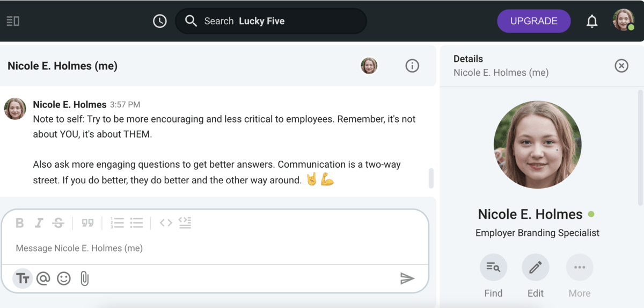This screenshot has height=308, width=644.
Task: Insert a blockquote
Action: click(87, 223)
